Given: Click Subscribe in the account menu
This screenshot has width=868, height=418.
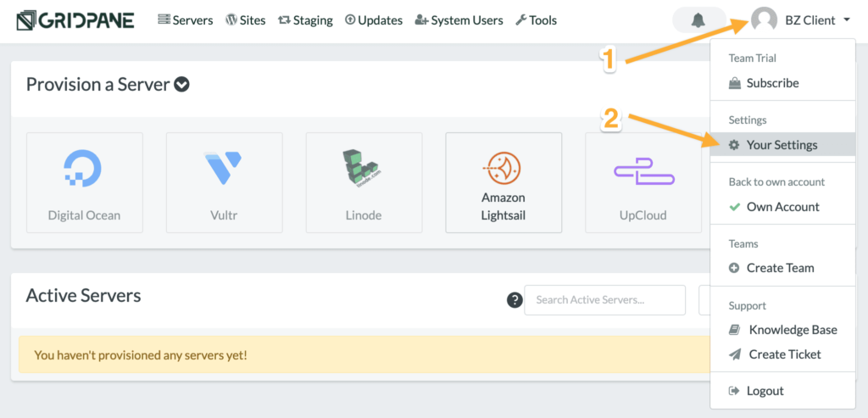Looking at the screenshot, I should (x=772, y=83).
